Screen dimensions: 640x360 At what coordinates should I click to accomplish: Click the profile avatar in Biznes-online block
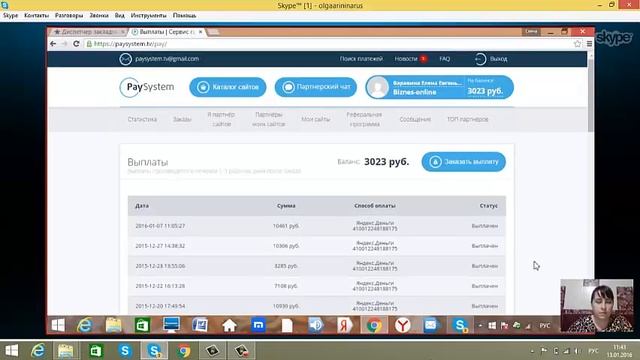coord(378,87)
